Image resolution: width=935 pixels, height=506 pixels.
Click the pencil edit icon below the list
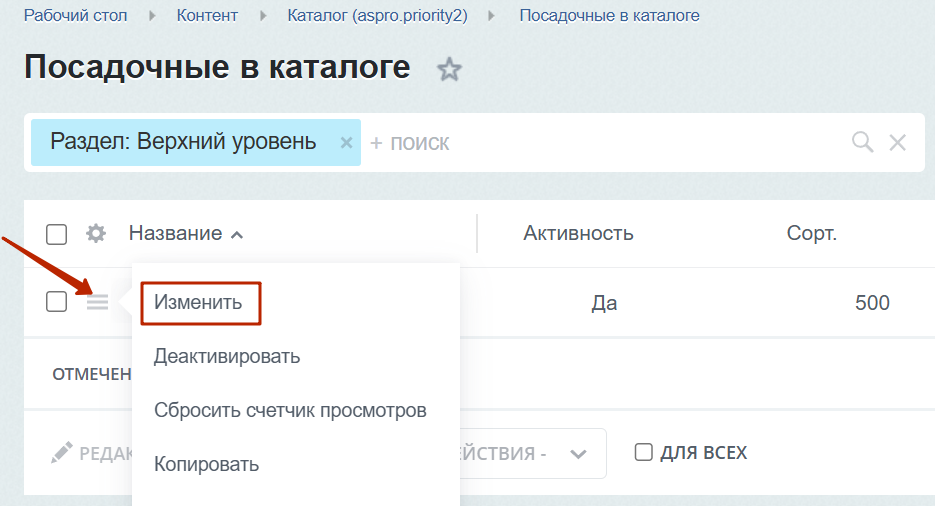click(62, 453)
